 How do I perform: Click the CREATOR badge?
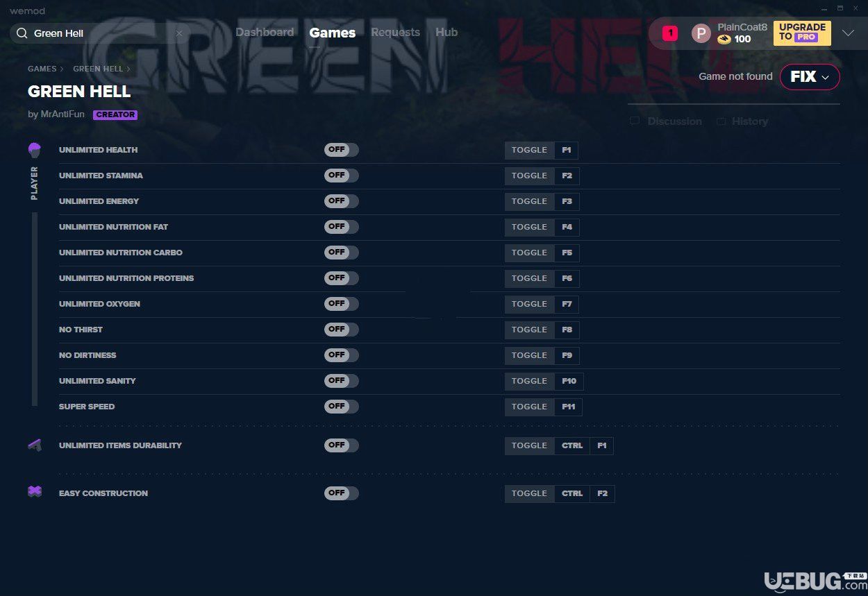pos(115,115)
